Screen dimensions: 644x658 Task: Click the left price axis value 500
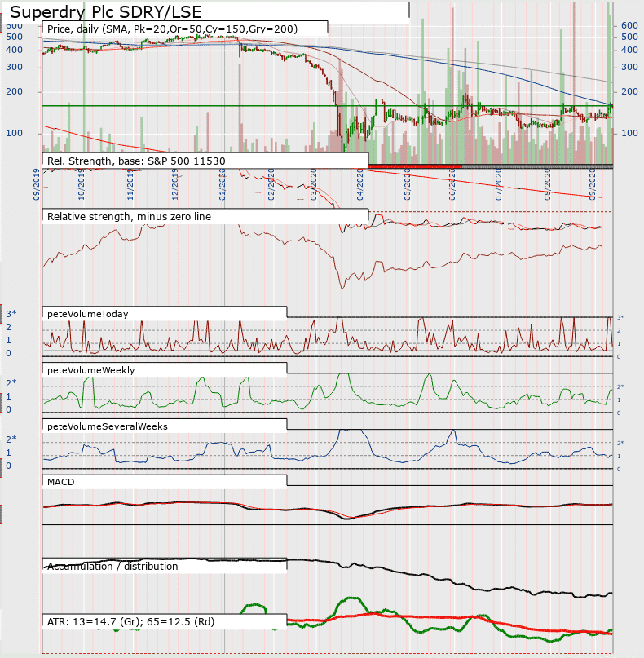(x=14, y=37)
